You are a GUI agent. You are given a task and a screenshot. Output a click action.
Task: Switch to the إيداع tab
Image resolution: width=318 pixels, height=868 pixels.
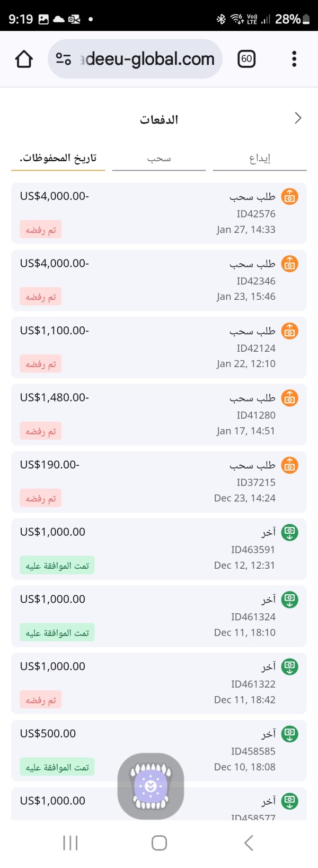[x=260, y=159]
